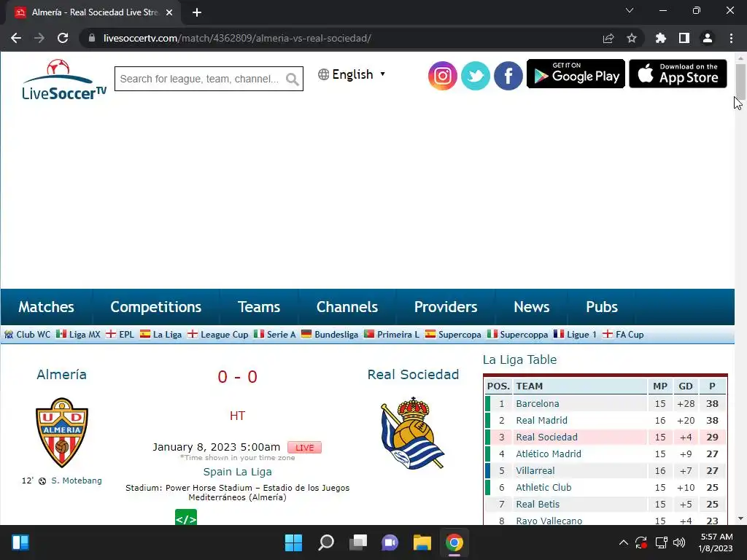Open LiveSoccerTV Twitter page
The width and height of the screenshot is (747, 560).
pos(475,76)
